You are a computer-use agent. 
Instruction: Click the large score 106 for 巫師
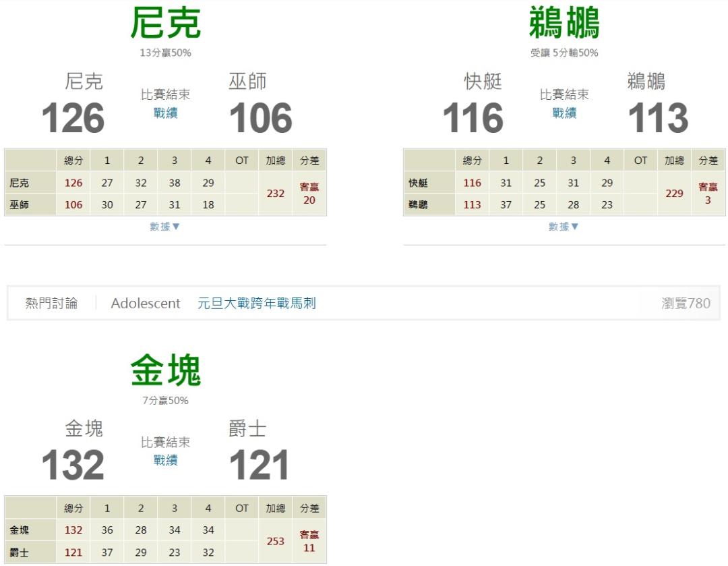tap(260, 117)
